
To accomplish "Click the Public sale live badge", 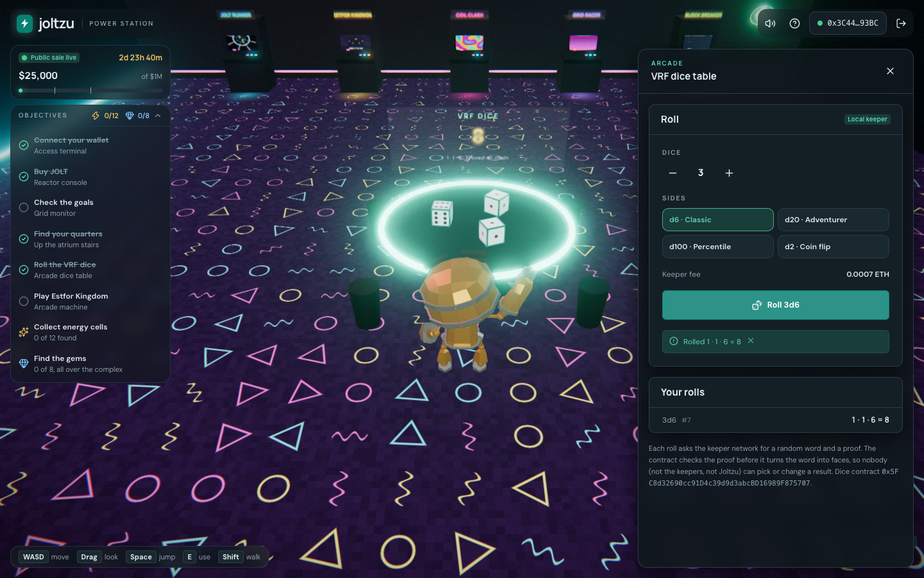I will (x=49, y=58).
